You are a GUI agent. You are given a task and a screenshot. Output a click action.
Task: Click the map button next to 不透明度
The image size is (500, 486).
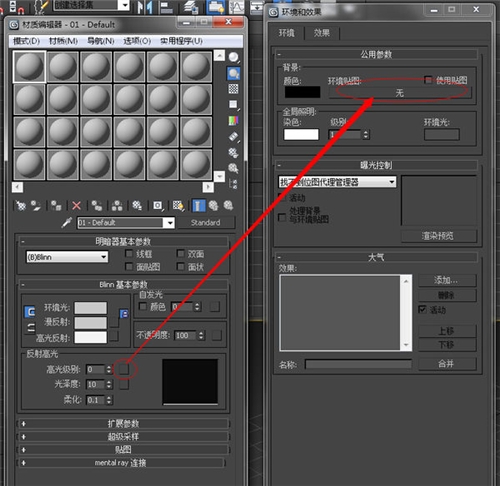tap(217, 335)
